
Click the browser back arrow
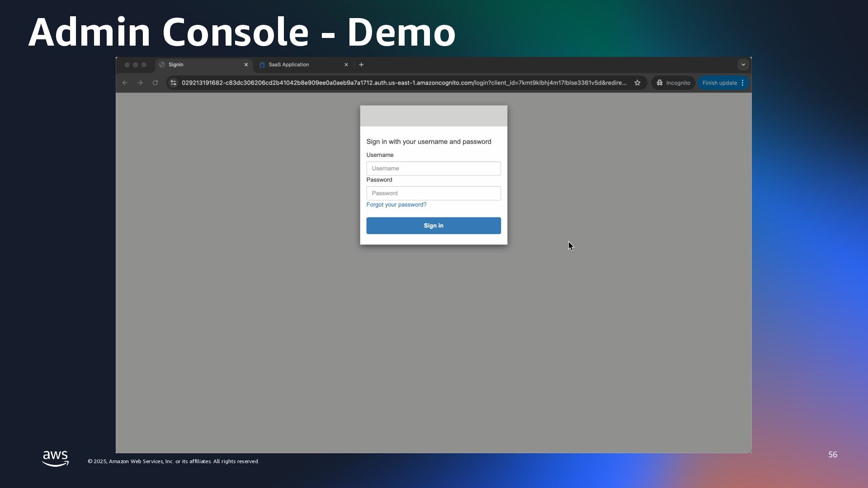pyautogui.click(x=125, y=83)
